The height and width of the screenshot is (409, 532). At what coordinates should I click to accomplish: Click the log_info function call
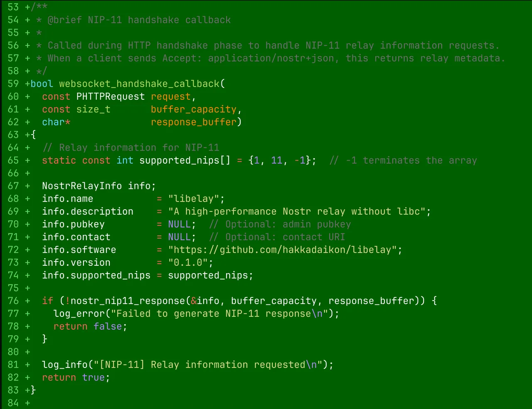tap(65, 365)
